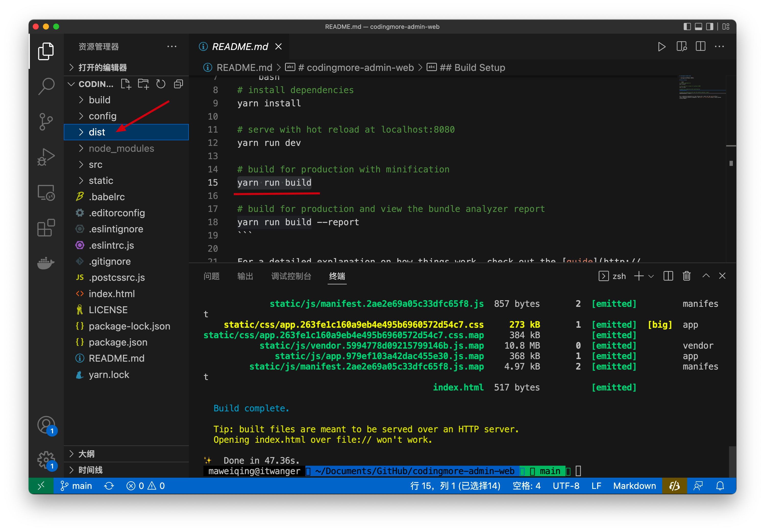
Task: Click the remote window indicator in status bar
Action: (x=41, y=486)
